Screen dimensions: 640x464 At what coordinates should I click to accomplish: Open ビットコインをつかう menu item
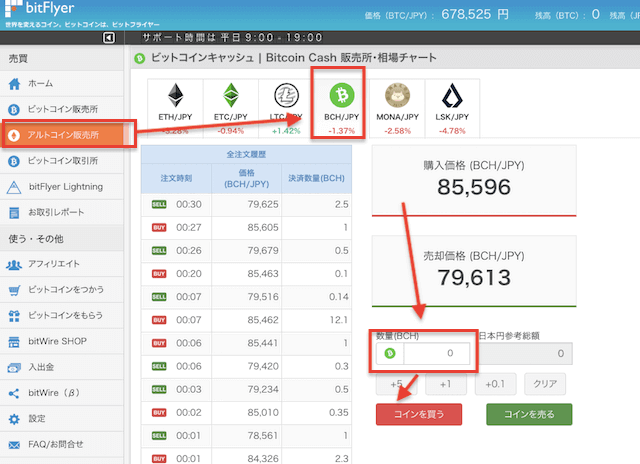62,290
